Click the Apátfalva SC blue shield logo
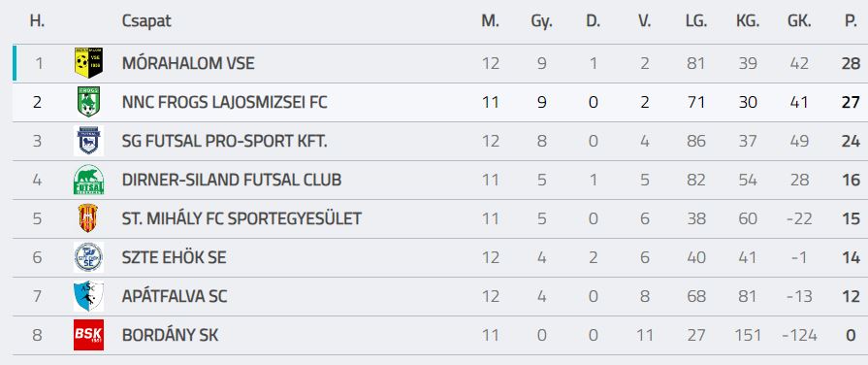868x365 pixels. 88,296
